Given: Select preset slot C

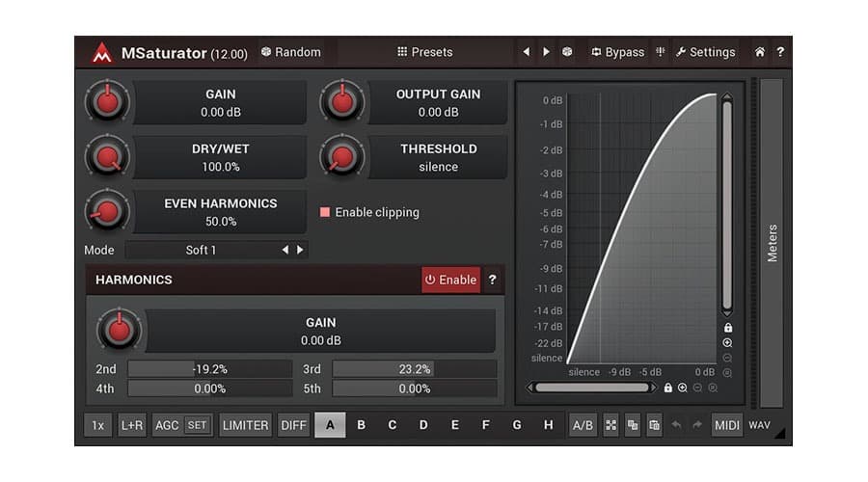Looking at the screenshot, I should pyautogui.click(x=392, y=425).
